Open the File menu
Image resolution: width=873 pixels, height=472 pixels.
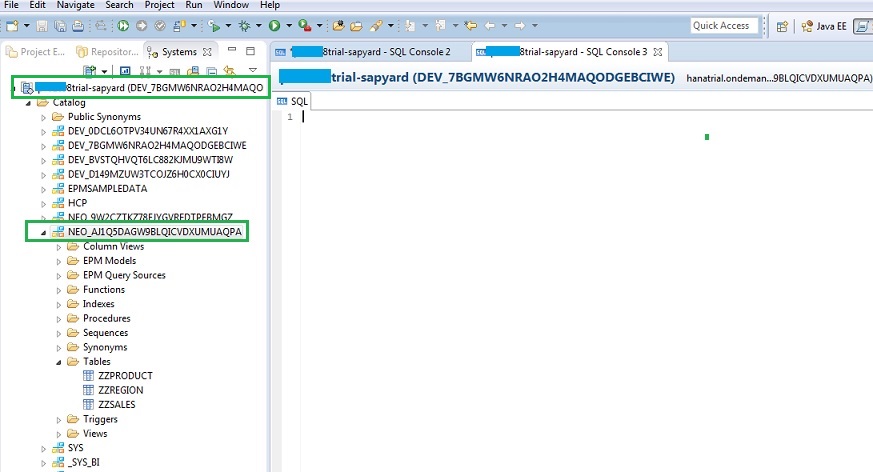coord(11,5)
